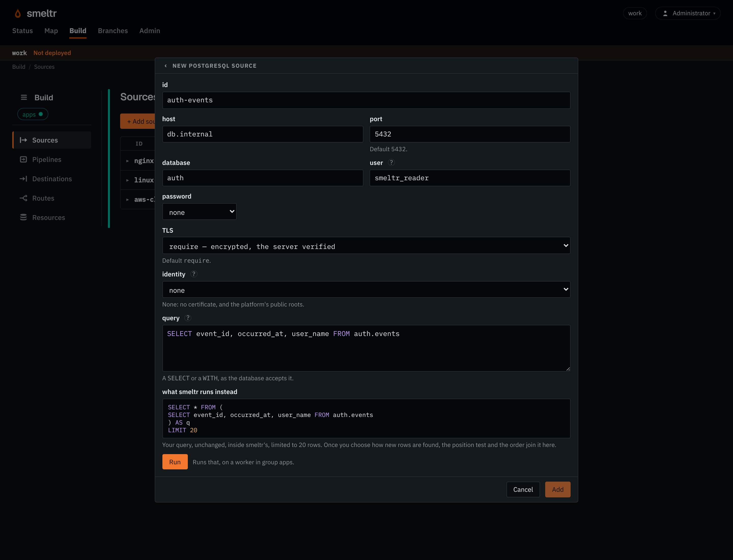Switch to the Status tab

(x=23, y=31)
